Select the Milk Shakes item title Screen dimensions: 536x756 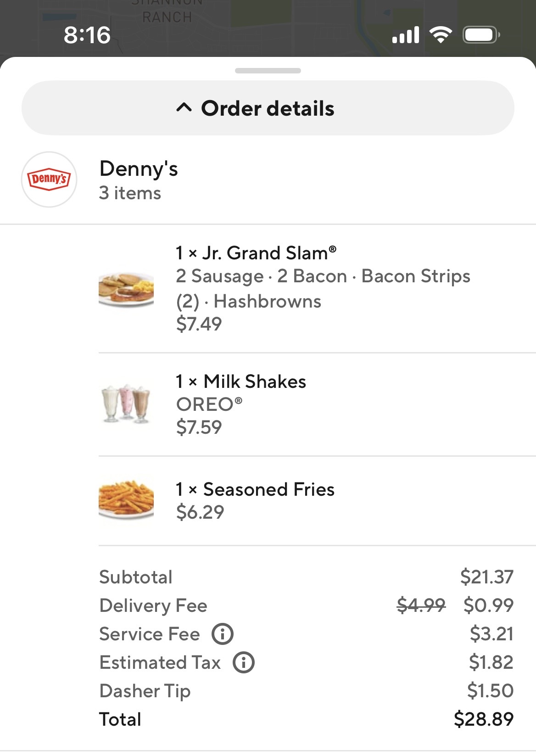click(x=241, y=381)
